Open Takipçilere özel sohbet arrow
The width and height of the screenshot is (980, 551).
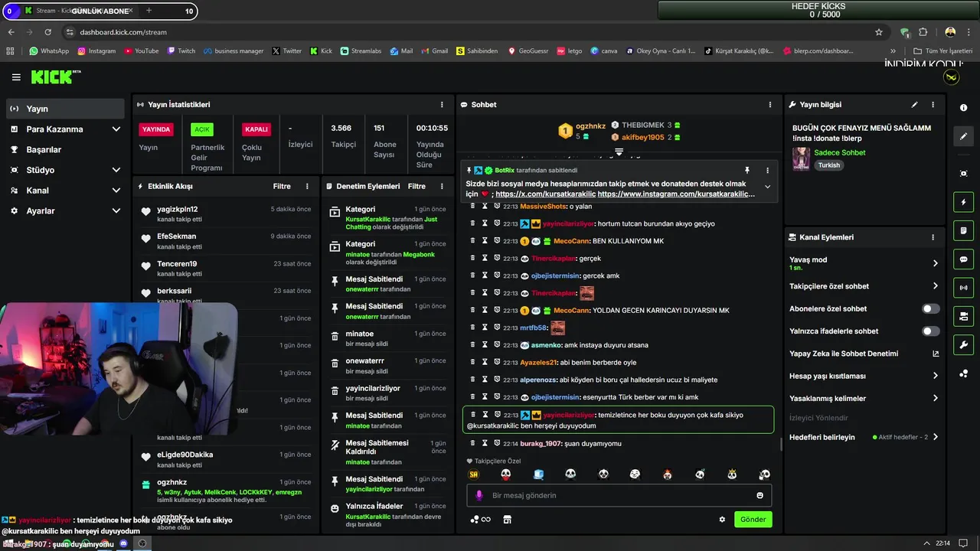click(935, 286)
